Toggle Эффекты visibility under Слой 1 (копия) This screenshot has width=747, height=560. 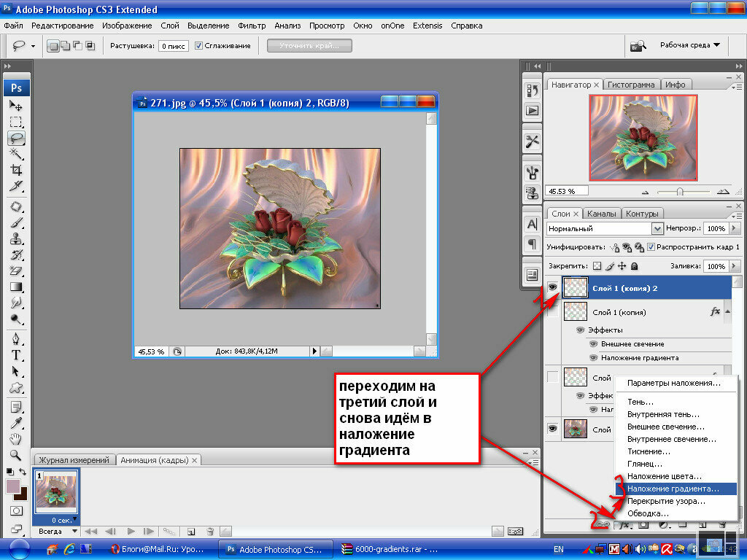tap(580, 330)
